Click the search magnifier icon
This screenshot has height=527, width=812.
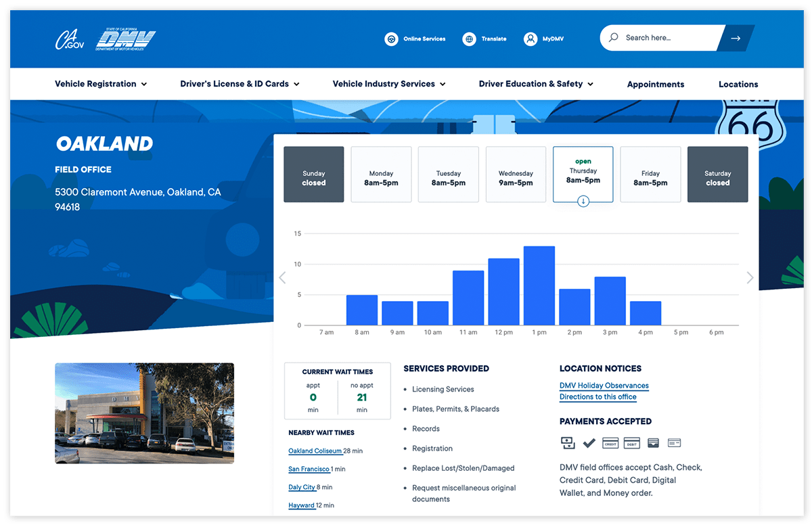[614, 38]
